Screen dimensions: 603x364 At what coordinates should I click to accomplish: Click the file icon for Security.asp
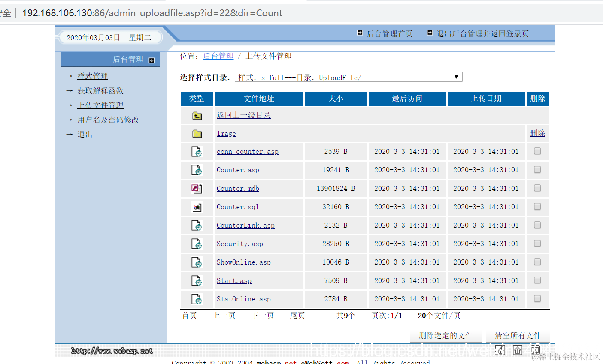click(x=197, y=244)
